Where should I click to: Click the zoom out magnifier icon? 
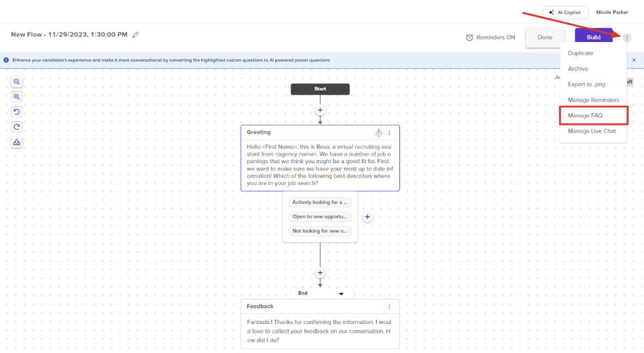click(17, 82)
